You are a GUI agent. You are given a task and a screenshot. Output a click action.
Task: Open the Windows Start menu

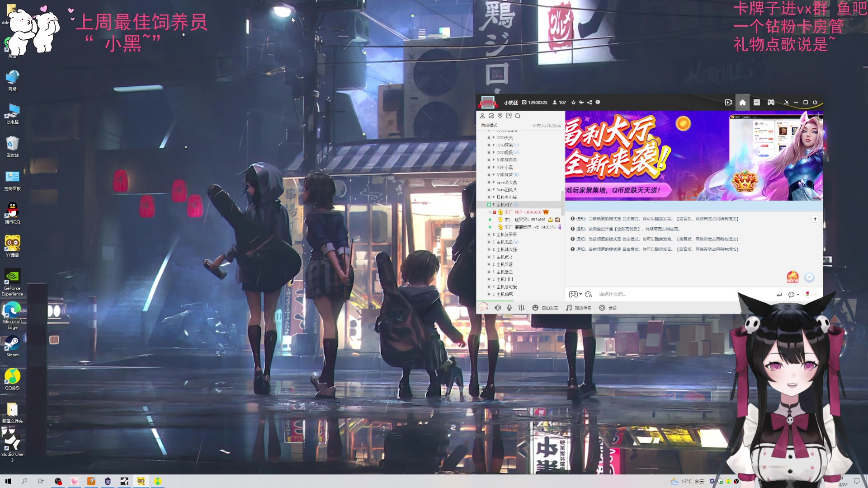(x=8, y=481)
